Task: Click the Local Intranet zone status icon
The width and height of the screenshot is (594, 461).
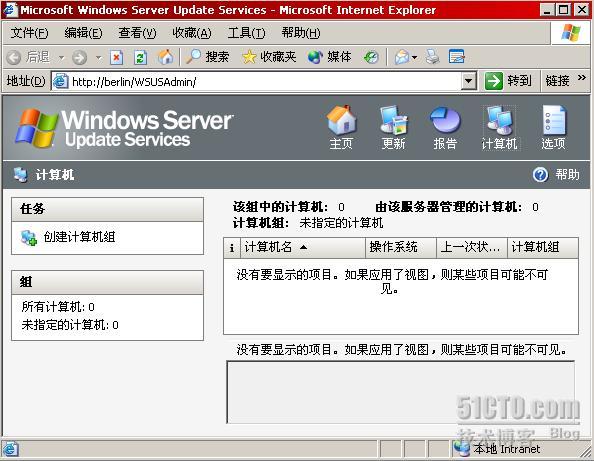Action: pyautogui.click(x=462, y=449)
